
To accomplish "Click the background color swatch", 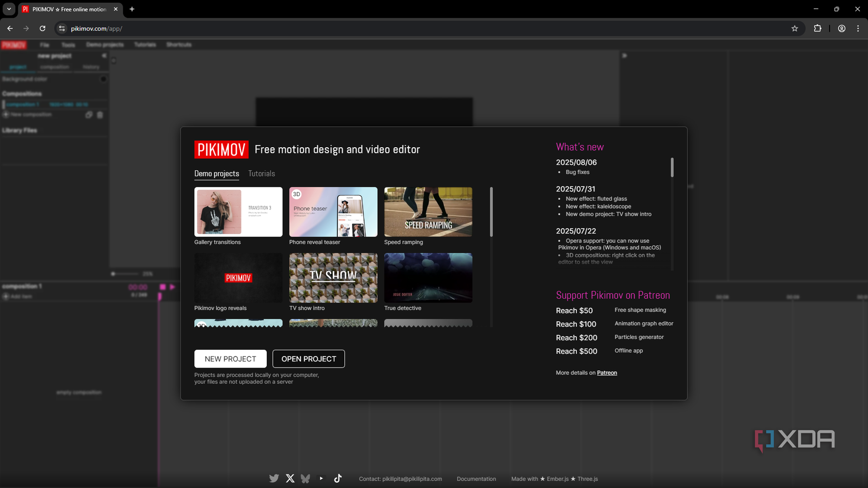I will [104, 79].
